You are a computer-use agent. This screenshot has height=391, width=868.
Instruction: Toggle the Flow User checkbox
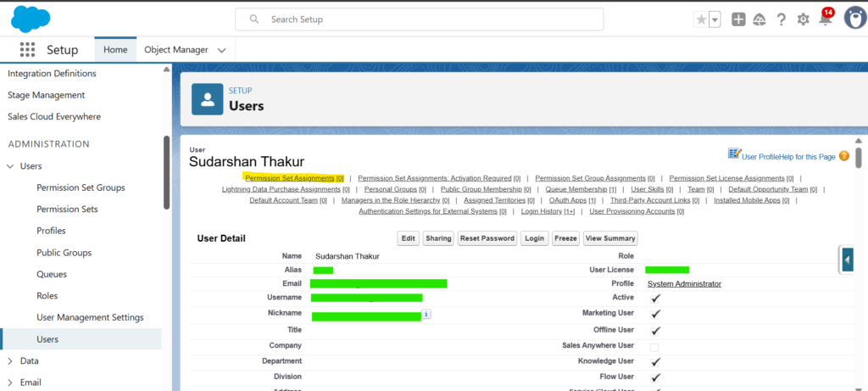point(655,377)
